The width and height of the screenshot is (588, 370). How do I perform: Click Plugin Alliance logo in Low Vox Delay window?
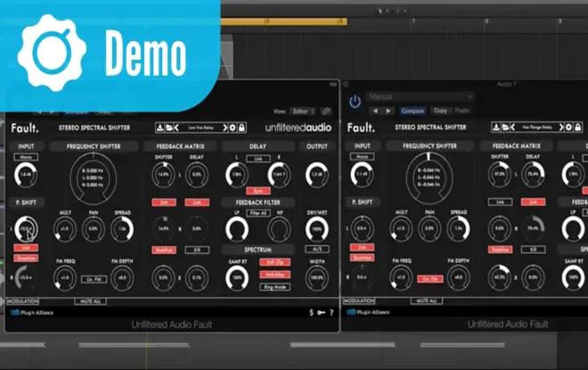click(32, 312)
